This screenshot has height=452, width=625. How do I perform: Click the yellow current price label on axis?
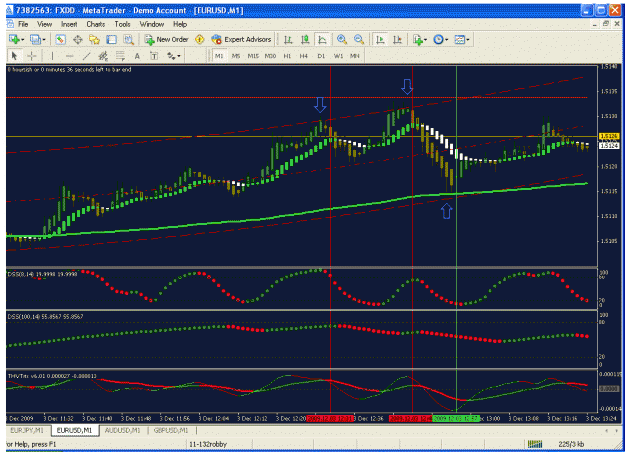click(609, 136)
